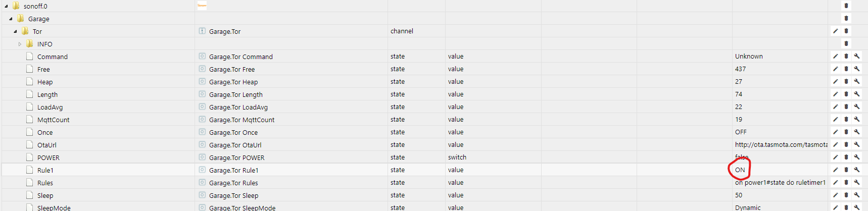Open wrench settings for POWER row
Image resolution: width=868 pixels, height=211 pixels.
tap(857, 157)
